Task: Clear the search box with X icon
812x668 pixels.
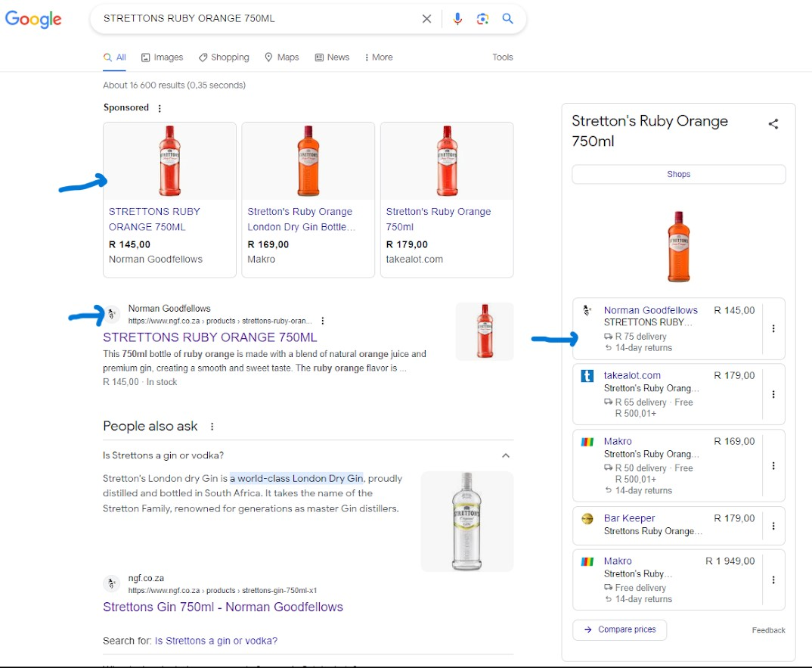Action: [x=426, y=19]
